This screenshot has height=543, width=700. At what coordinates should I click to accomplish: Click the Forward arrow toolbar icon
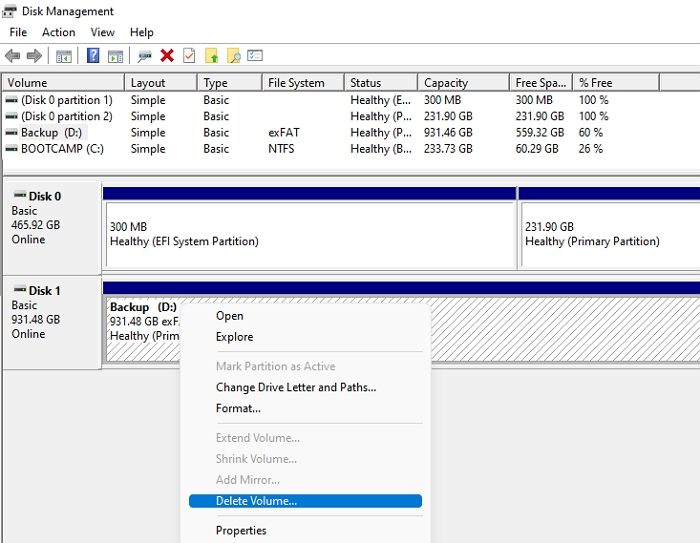(34, 56)
